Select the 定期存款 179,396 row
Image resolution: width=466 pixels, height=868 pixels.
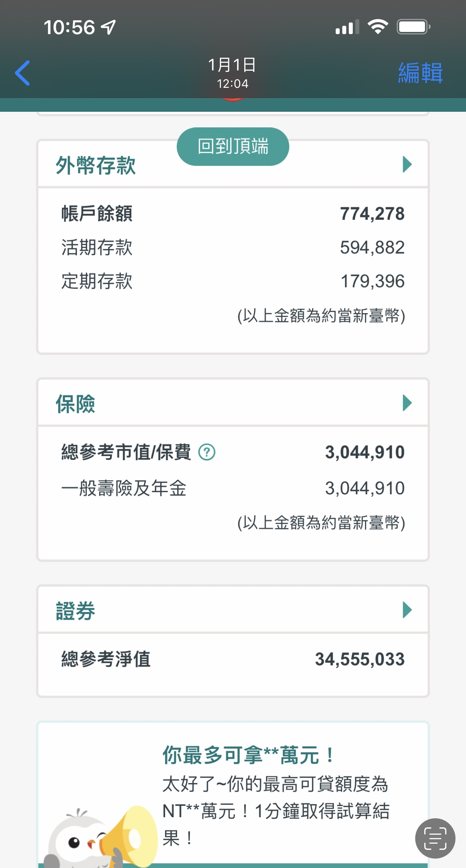point(232,281)
